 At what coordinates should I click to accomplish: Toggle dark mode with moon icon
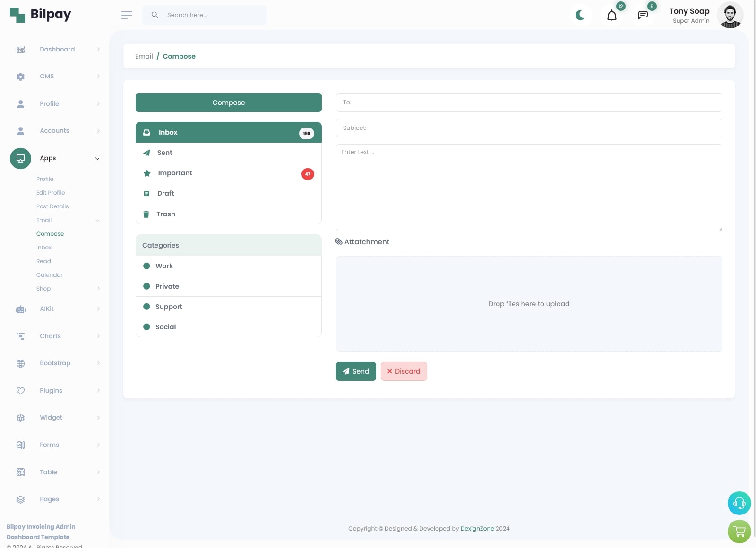coord(580,15)
